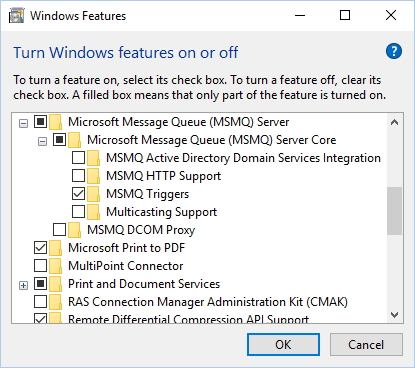Enable the Multicasting Support checkbox
Image resolution: width=415 pixels, height=368 pixels.
pyautogui.click(x=78, y=212)
